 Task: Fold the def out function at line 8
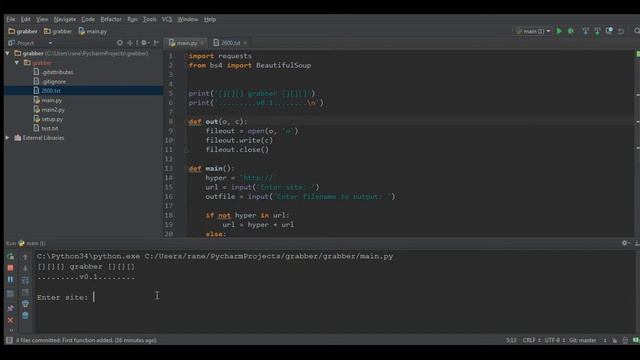(x=186, y=122)
